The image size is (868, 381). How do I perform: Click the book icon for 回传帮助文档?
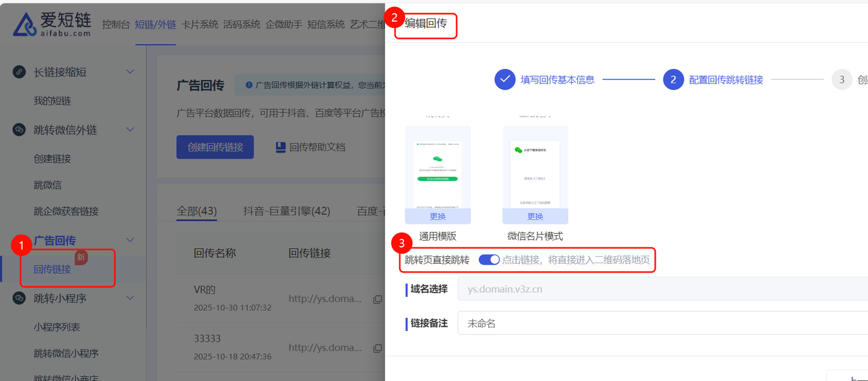tap(281, 147)
